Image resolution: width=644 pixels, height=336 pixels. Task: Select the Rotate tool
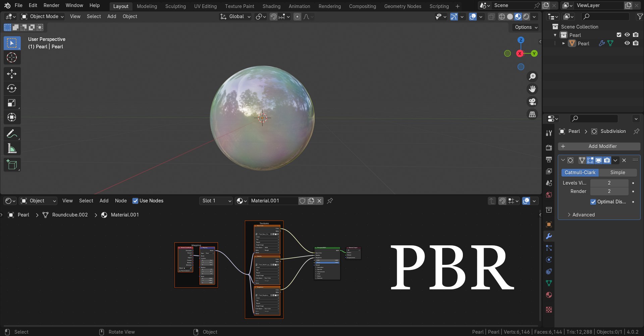pos(12,88)
